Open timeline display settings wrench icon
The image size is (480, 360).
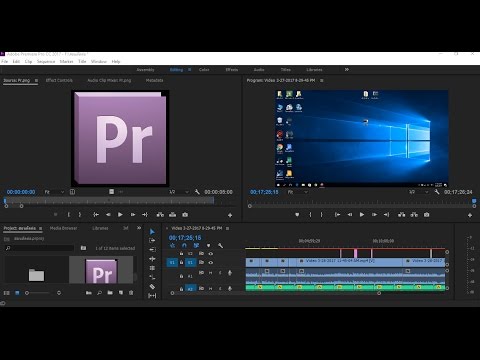[220, 246]
